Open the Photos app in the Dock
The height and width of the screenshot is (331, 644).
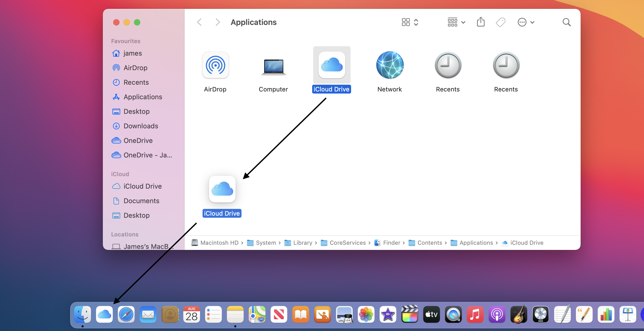366,314
